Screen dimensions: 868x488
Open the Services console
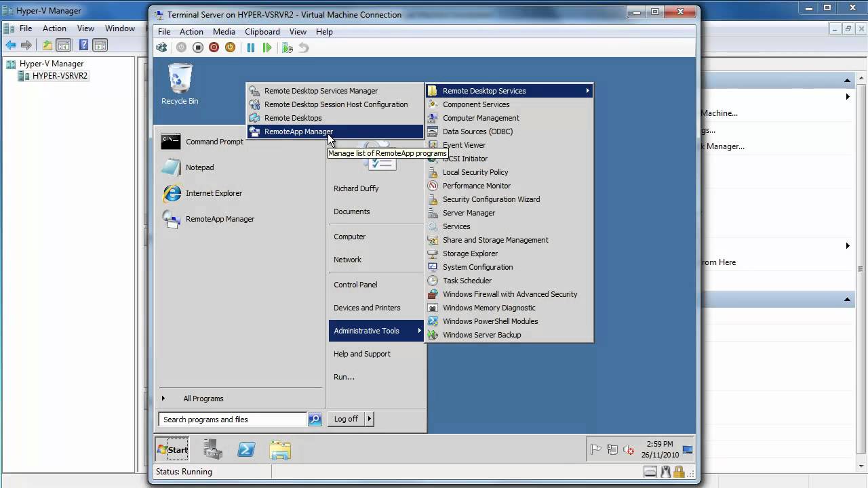point(509,226)
